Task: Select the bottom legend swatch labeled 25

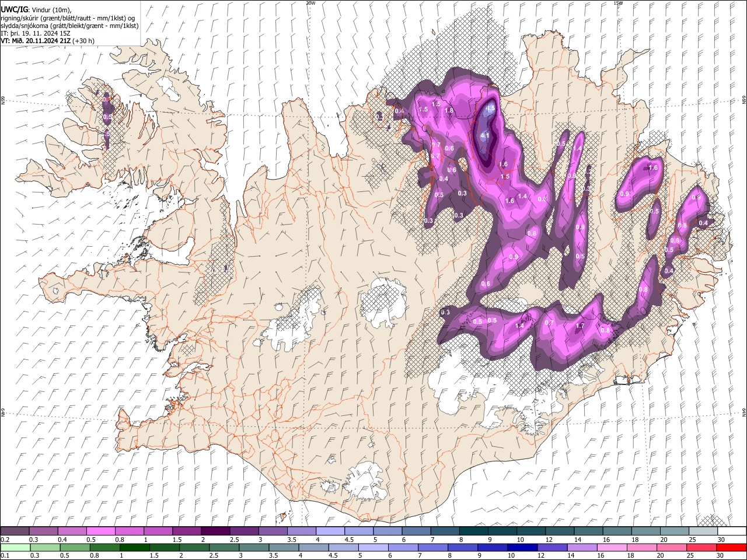Action: pos(702,547)
